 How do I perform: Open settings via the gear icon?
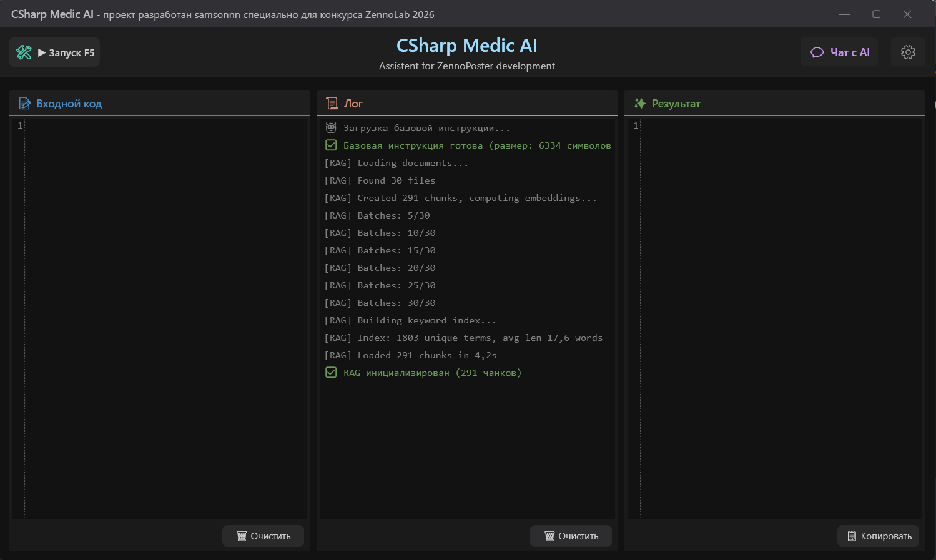[x=908, y=52]
